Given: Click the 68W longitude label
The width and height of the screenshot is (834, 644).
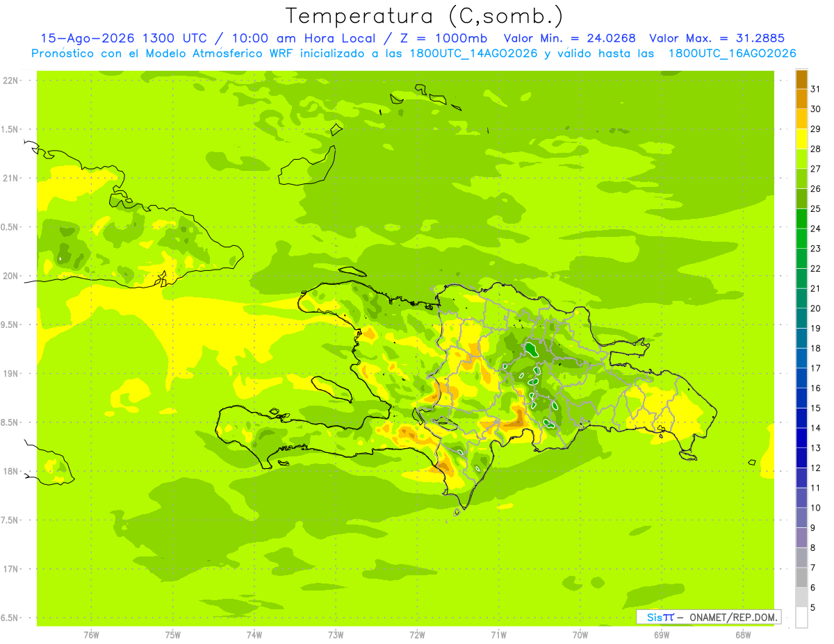Looking at the screenshot, I should tap(743, 635).
